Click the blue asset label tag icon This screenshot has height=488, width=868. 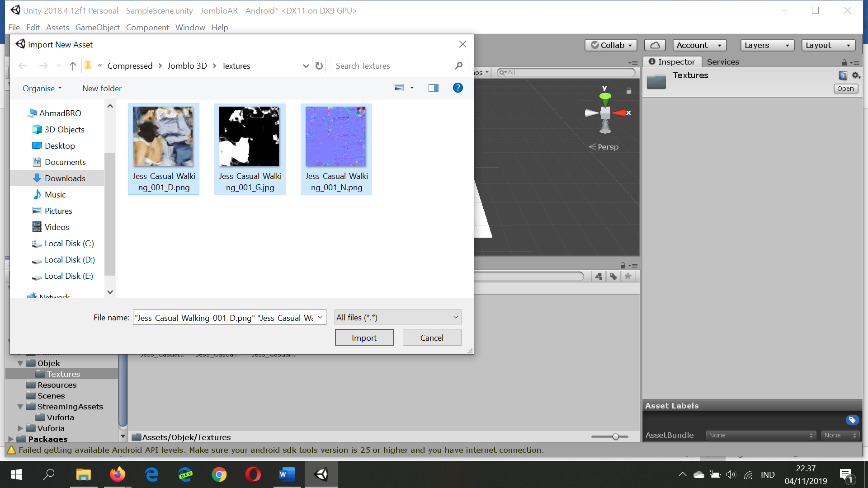[852, 420]
